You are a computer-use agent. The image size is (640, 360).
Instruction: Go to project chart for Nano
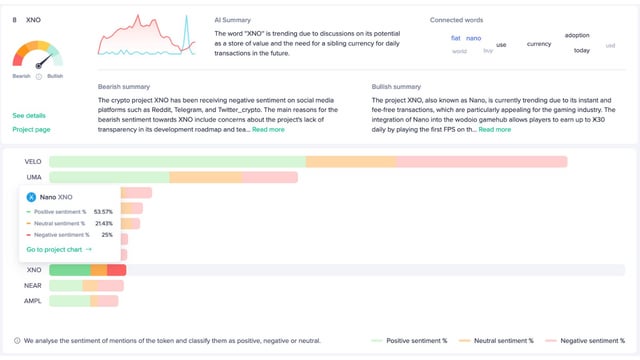pos(54,249)
